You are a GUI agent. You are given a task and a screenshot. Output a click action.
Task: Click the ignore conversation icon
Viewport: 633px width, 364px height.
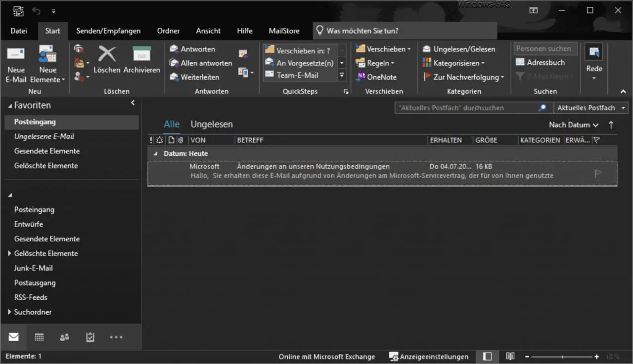pos(79,49)
